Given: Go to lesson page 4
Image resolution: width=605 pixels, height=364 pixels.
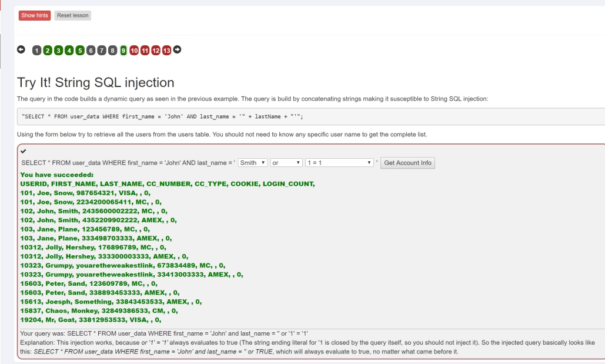Looking at the screenshot, I should [x=69, y=51].
